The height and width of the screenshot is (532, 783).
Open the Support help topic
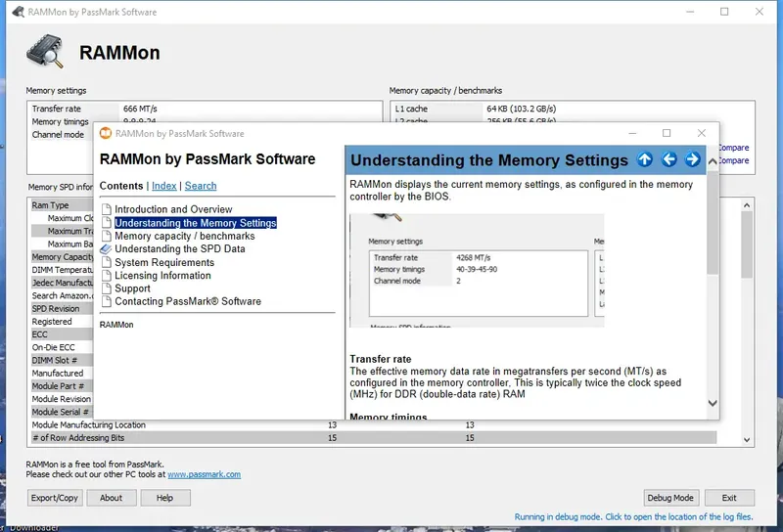(132, 288)
